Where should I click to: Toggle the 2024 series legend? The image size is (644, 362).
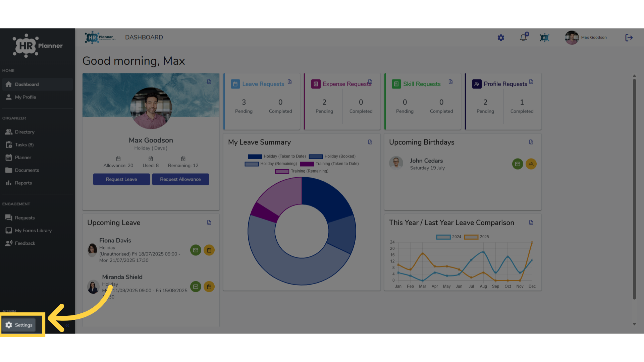click(x=448, y=237)
